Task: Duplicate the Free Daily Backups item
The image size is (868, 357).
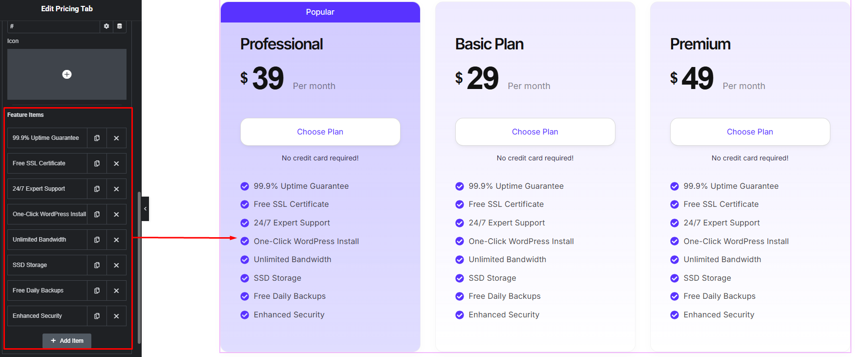Action: [97, 290]
